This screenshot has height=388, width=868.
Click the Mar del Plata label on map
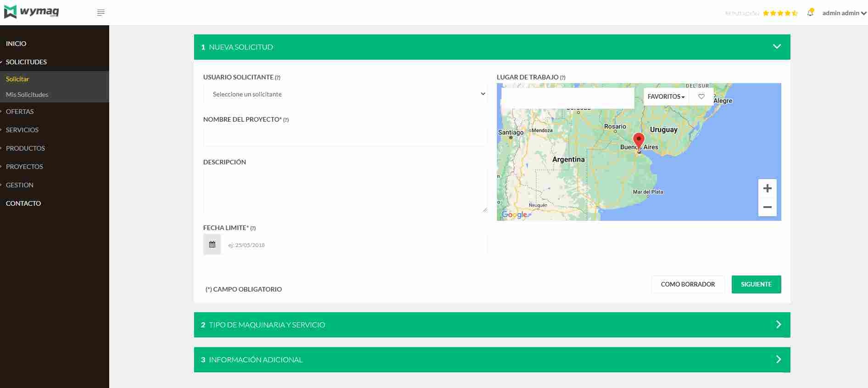pyautogui.click(x=648, y=192)
